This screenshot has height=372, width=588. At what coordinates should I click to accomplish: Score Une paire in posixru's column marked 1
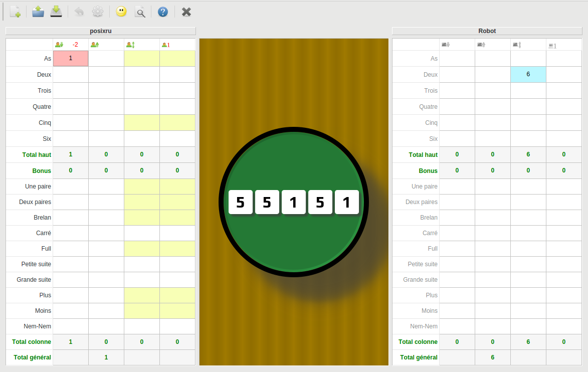177,187
